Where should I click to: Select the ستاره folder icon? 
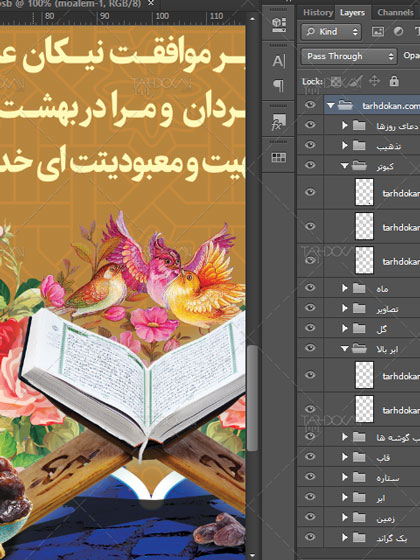(x=359, y=477)
